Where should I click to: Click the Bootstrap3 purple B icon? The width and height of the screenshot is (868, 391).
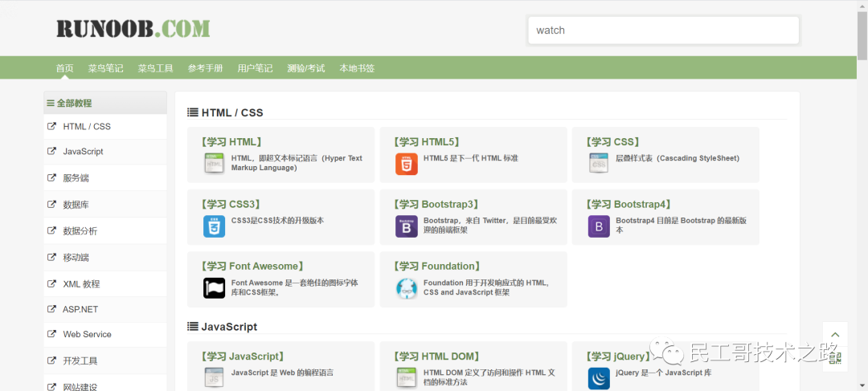point(407,226)
